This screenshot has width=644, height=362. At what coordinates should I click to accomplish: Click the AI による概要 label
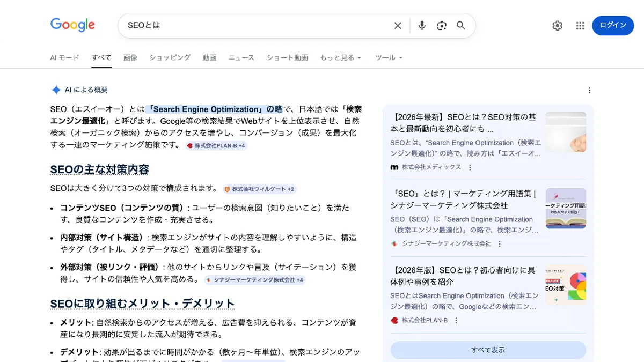click(86, 90)
